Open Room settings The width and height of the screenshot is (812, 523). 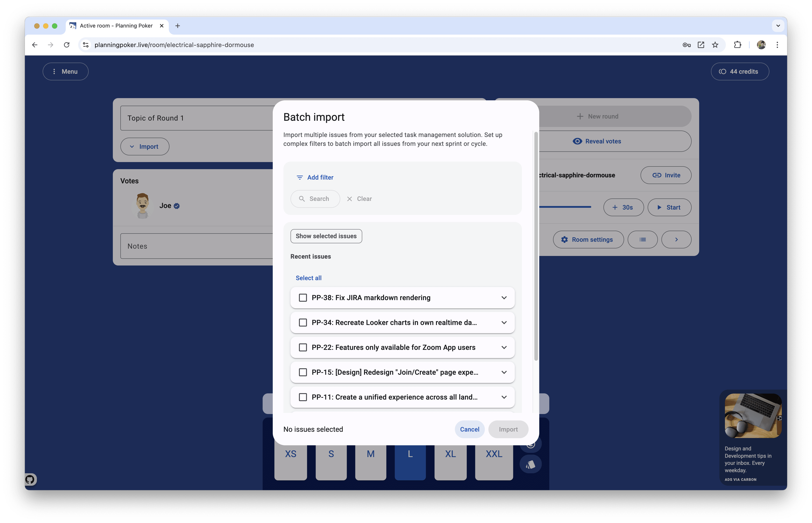[588, 240]
